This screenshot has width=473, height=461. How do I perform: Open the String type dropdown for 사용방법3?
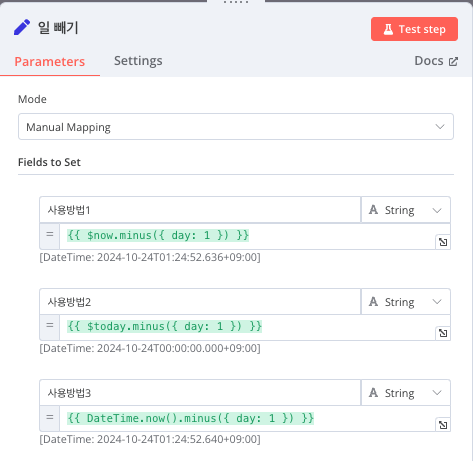(406, 393)
